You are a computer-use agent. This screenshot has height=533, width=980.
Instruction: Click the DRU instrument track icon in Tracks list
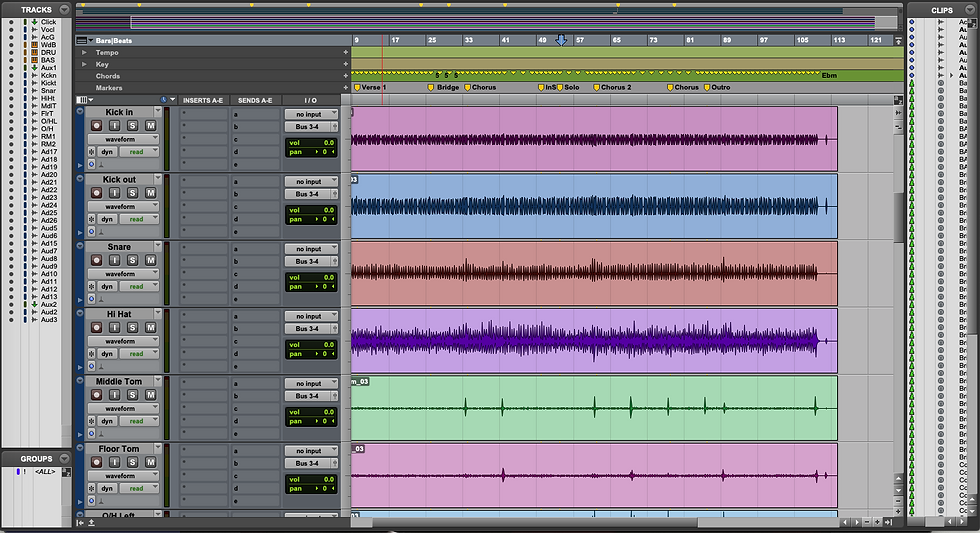click(x=34, y=52)
